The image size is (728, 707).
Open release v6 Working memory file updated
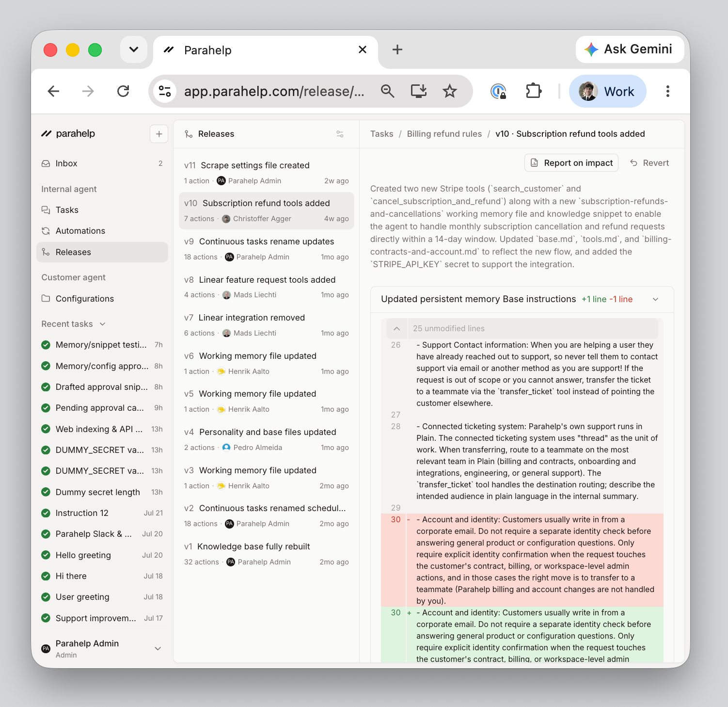click(x=266, y=363)
